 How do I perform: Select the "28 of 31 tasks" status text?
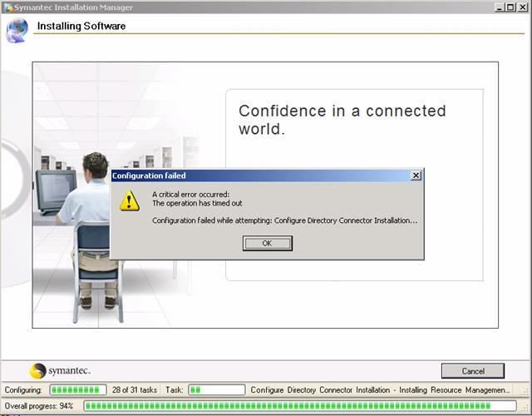coord(135,389)
